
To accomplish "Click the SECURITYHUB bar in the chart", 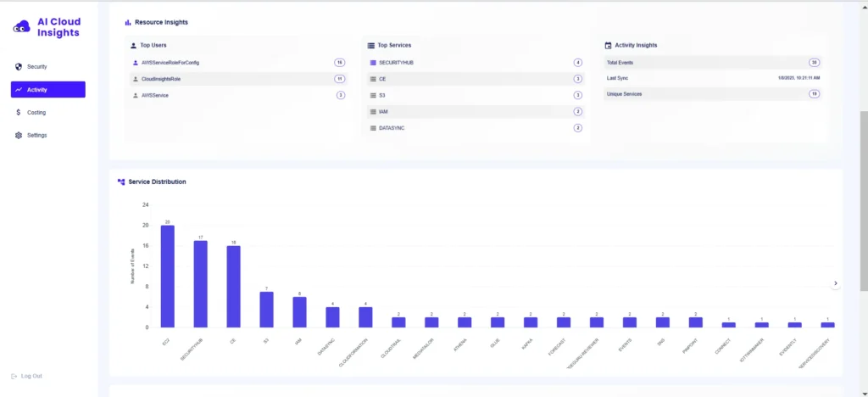I will click(x=200, y=284).
